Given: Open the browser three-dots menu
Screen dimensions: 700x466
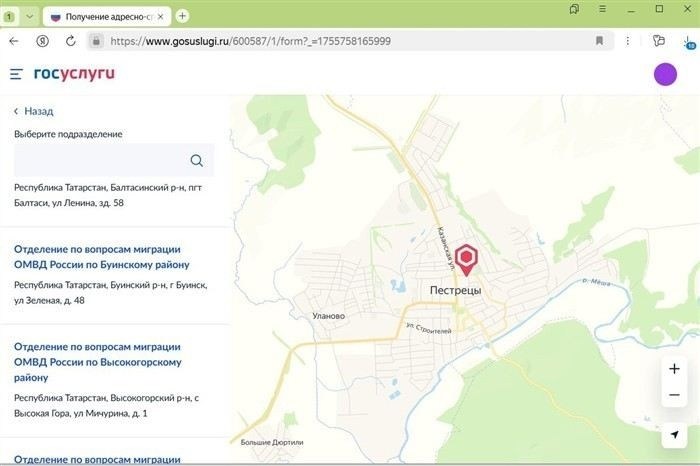Looking at the screenshot, I should 627,41.
